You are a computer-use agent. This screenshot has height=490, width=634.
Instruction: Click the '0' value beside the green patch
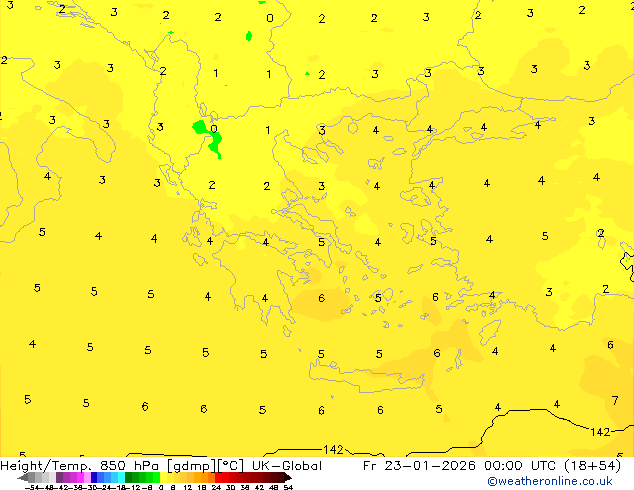(214, 129)
